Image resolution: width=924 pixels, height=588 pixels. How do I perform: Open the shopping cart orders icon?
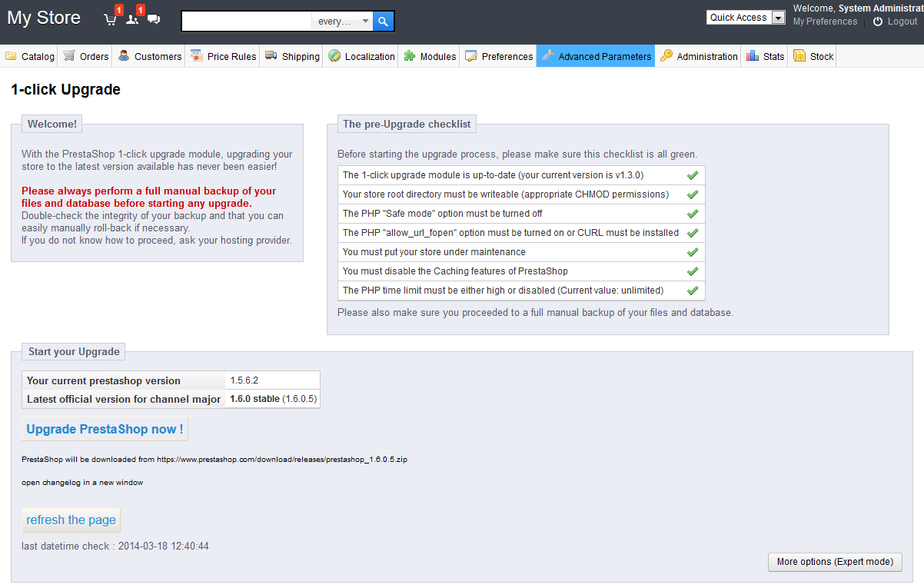[x=110, y=20]
